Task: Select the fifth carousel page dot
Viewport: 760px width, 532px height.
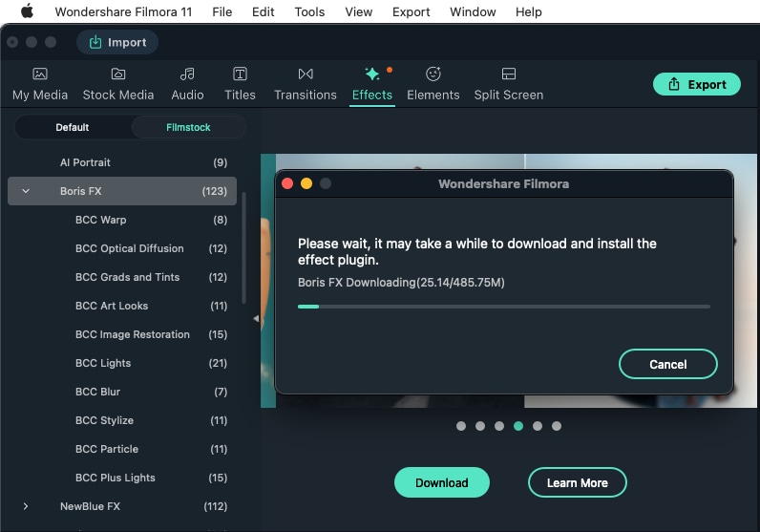Action: (537, 426)
